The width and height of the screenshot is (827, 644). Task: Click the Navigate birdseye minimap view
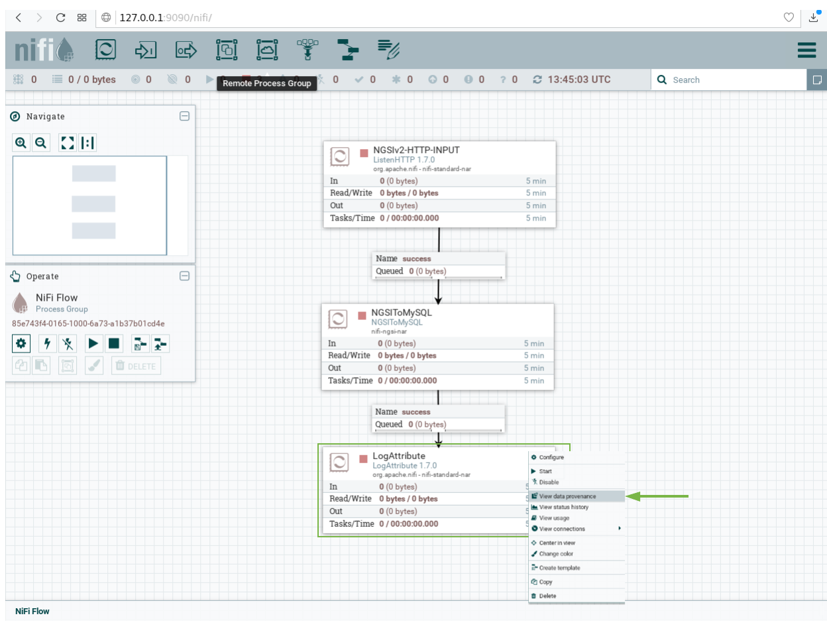[x=89, y=205]
